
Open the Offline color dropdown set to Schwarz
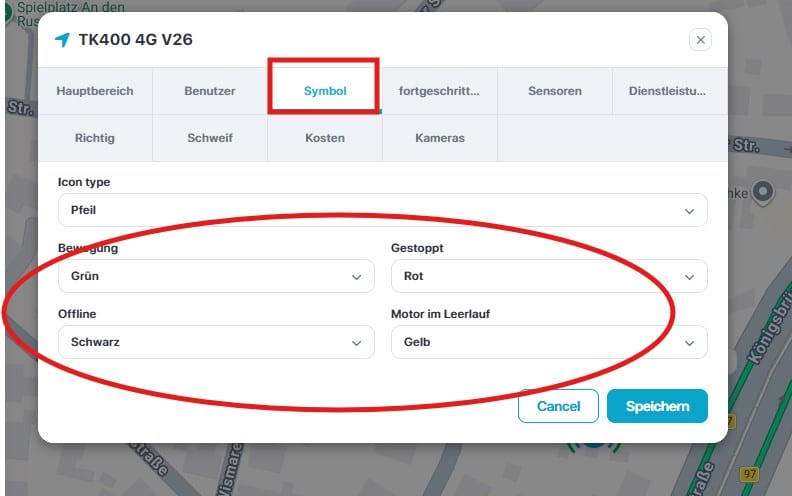point(216,342)
